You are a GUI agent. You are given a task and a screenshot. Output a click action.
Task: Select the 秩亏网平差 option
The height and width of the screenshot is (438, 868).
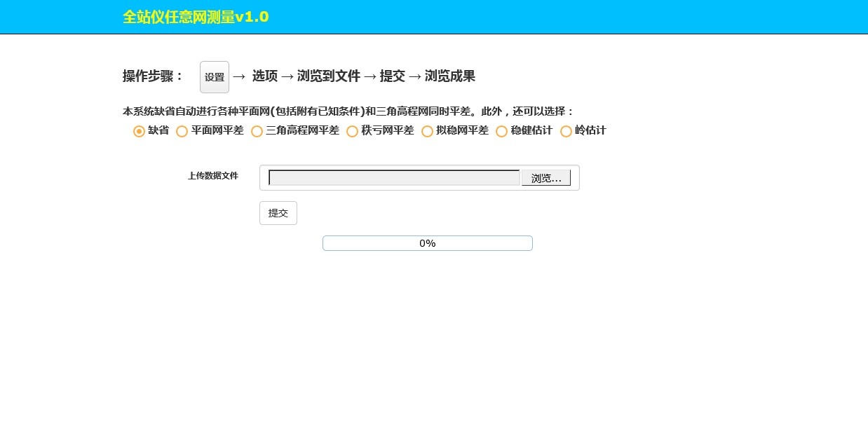point(353,131)
